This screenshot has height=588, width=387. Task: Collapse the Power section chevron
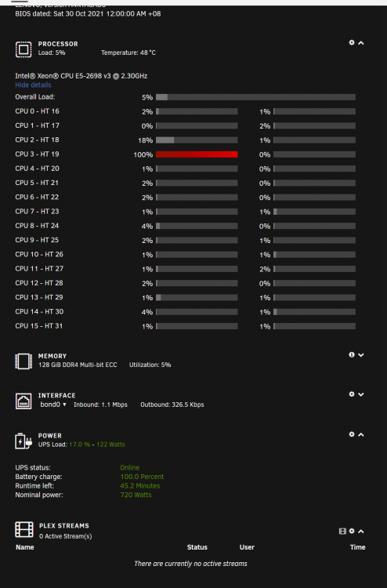coord(361,434)
